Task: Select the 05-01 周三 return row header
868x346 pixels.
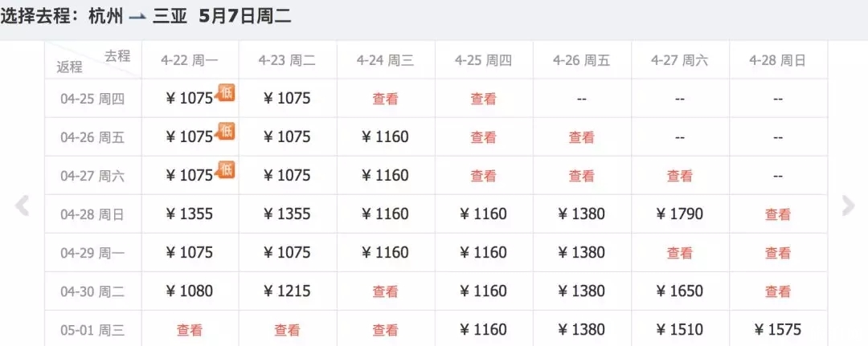Action: pos(92,331)
